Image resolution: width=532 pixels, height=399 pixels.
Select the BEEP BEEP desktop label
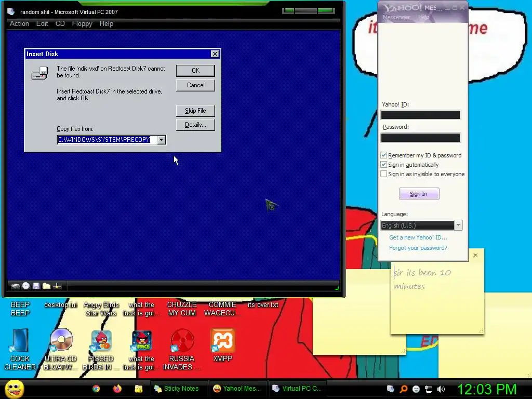pyautogui.click(x=20, y=309)
